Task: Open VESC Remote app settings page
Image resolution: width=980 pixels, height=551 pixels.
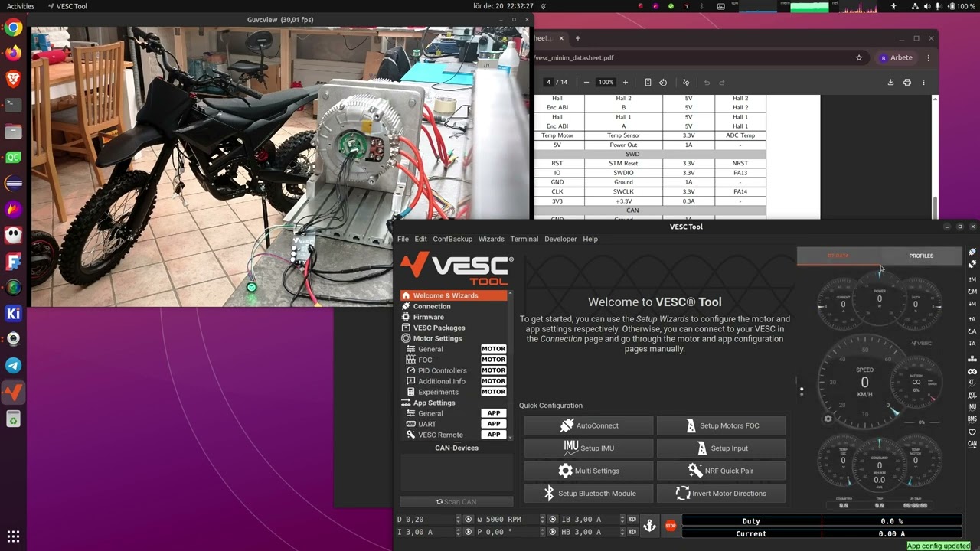Action: [x=453, y=435]
